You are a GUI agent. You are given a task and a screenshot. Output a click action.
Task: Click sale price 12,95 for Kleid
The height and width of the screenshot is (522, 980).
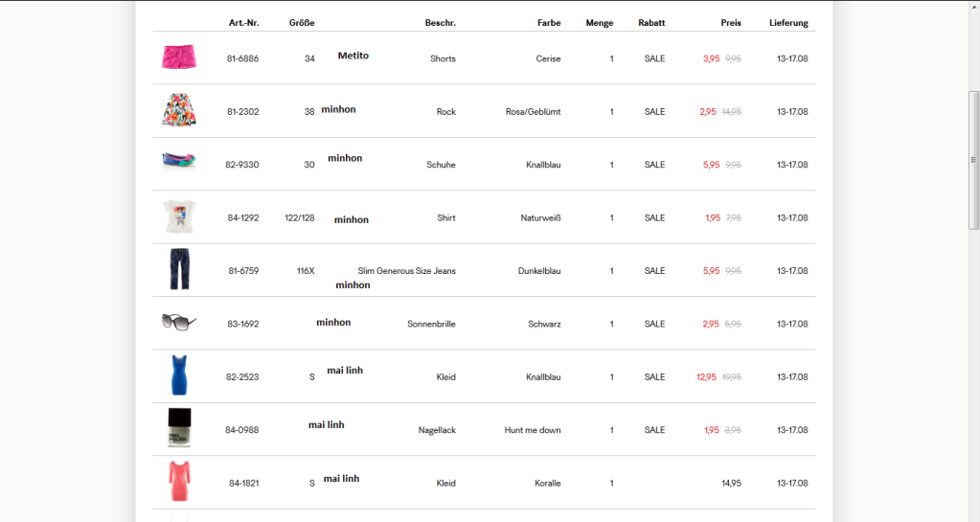(706, 377)
